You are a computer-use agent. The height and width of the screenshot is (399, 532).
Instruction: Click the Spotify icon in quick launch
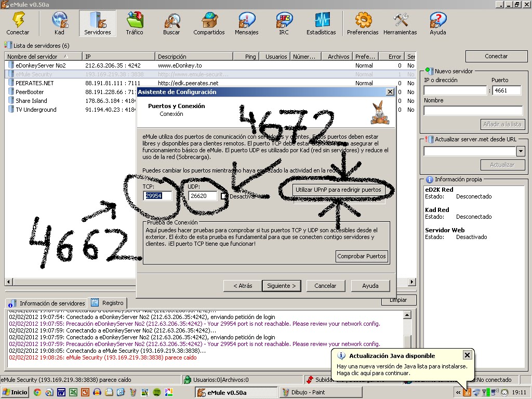(x=156, y=392)
